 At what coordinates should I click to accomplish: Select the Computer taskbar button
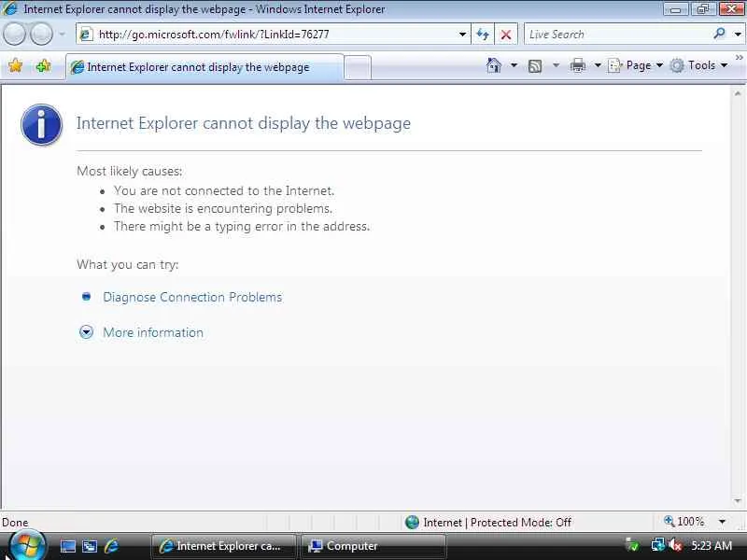click(373, 546)
